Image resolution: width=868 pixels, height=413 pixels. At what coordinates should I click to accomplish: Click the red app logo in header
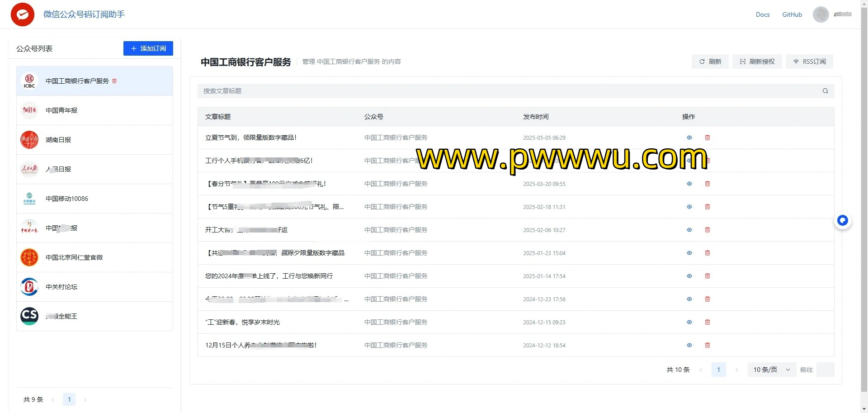point(23,14)
